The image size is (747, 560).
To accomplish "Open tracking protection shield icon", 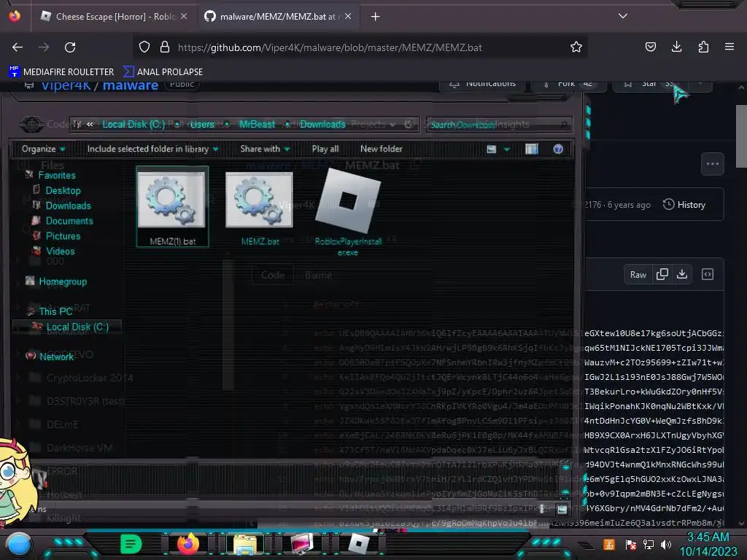I will (144, 47).
